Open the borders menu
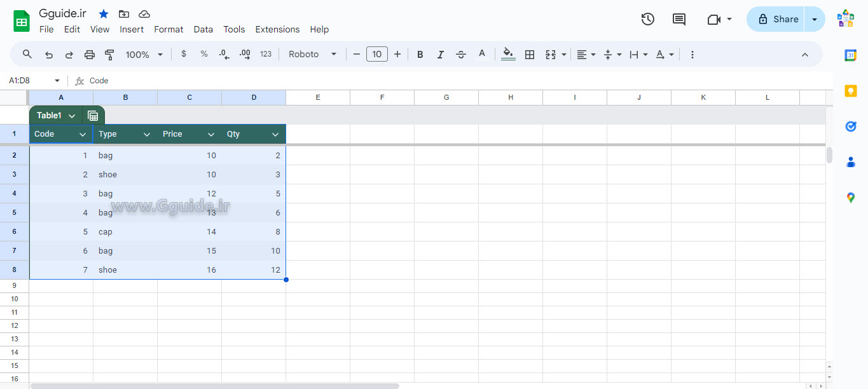The image size is (868, 389). pos(530,54)
